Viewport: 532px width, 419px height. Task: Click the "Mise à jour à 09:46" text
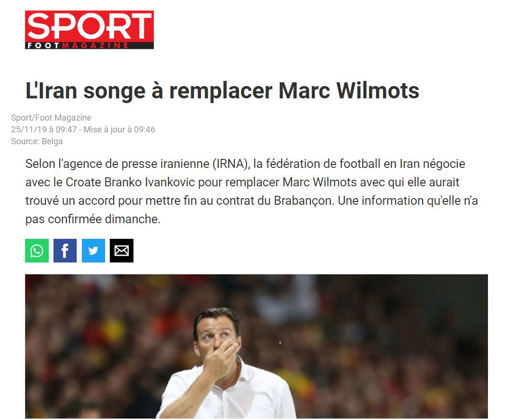pos(119,130)
